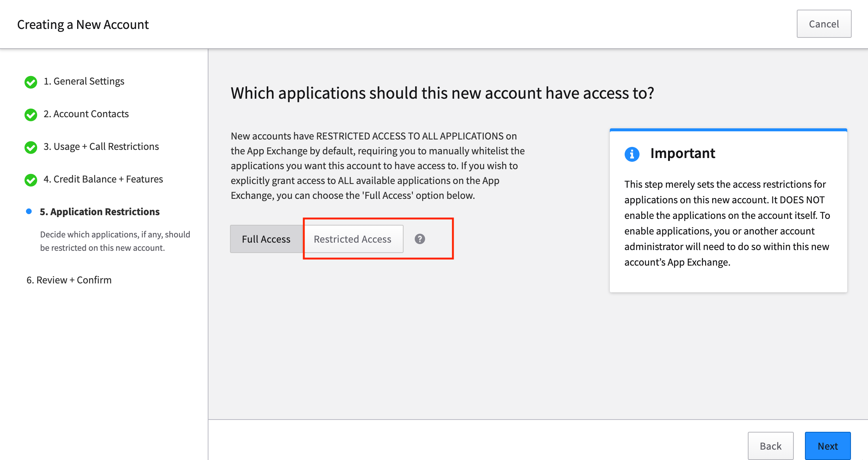Select the Full Access option
The width and height of the screenshot is (868, 460).
[266, 239]
